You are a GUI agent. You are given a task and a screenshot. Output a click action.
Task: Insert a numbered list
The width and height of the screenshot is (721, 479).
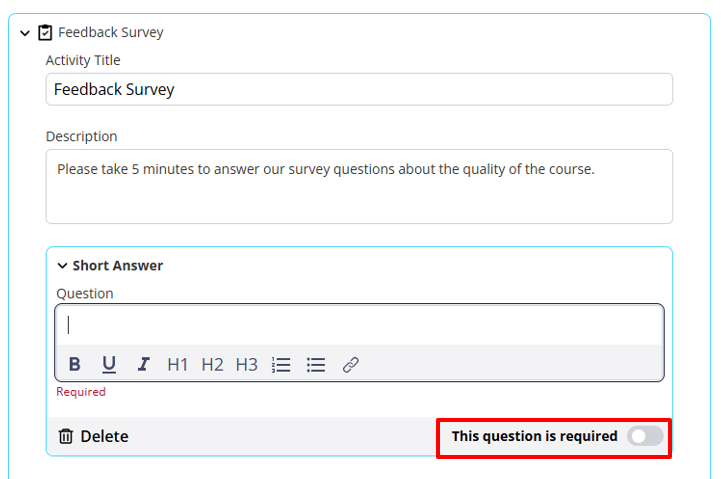281,365
